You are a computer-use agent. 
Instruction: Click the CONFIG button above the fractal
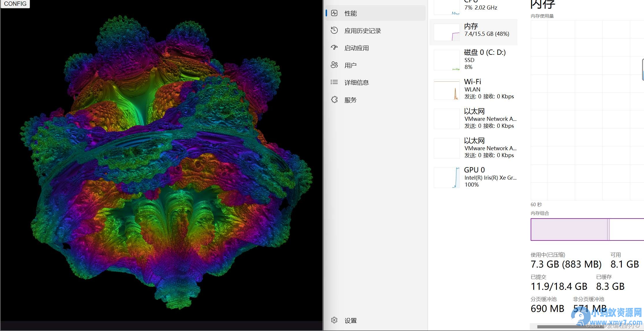(15, 4)
